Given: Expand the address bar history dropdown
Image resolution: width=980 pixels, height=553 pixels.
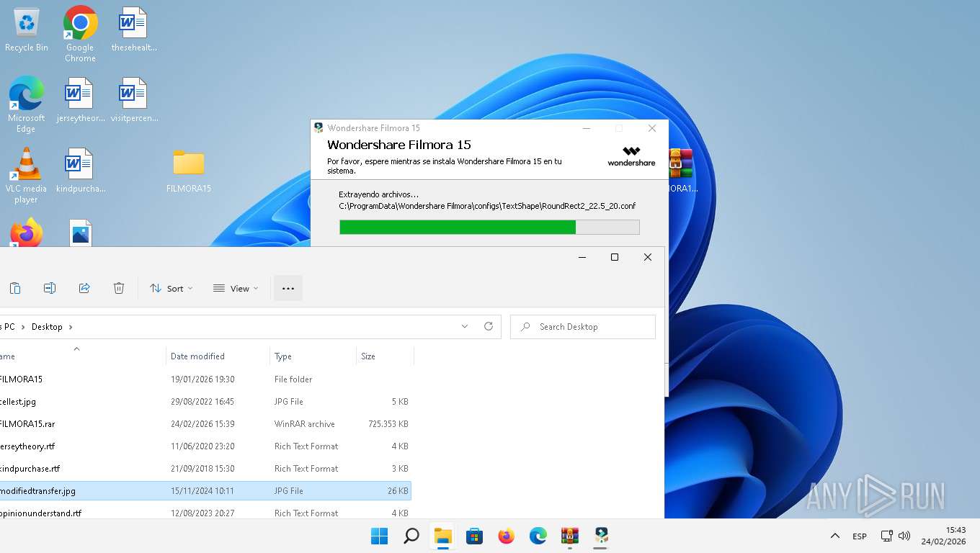Looking at the screenshot, I should [465, 326].
